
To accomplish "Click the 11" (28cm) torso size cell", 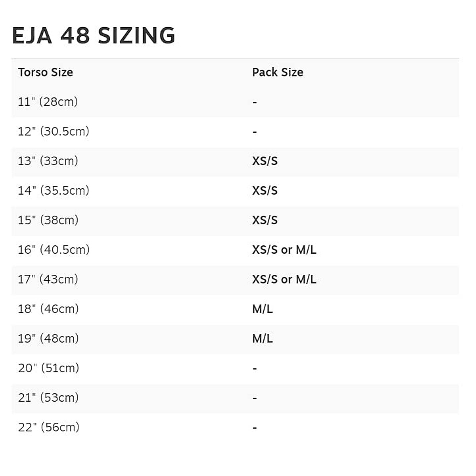I will click(48, 102).
